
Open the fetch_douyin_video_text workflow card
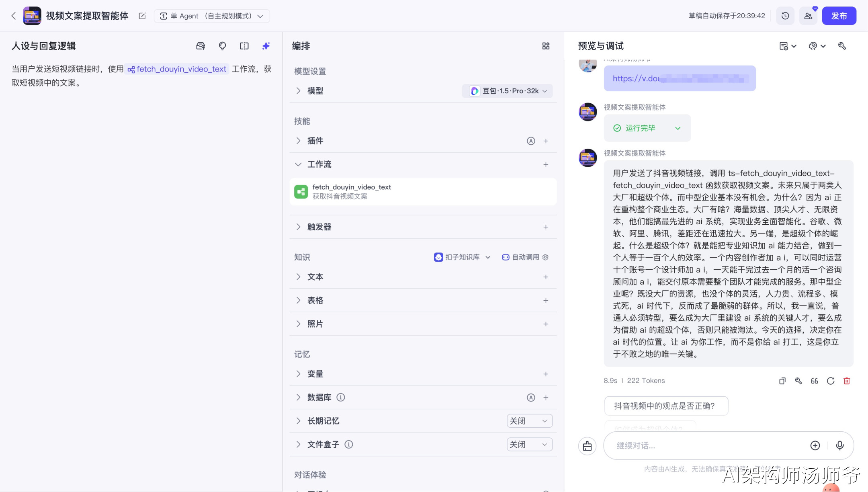[x=423, y=192]
